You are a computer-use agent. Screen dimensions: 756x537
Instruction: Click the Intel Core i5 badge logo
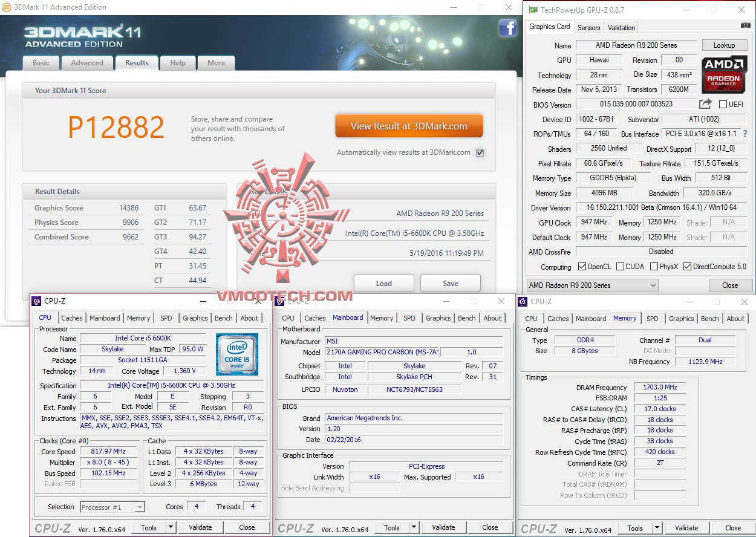point(237,354)
